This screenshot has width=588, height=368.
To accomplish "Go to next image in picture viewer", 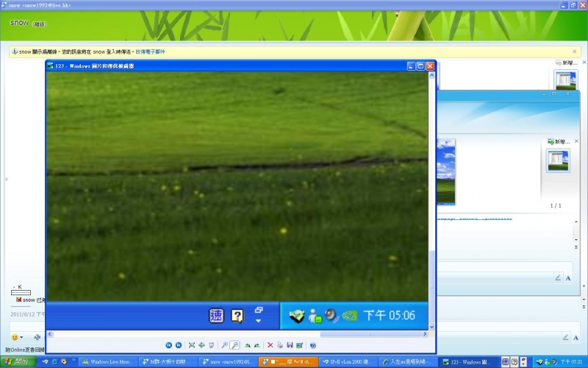I will tap(178, 345).
